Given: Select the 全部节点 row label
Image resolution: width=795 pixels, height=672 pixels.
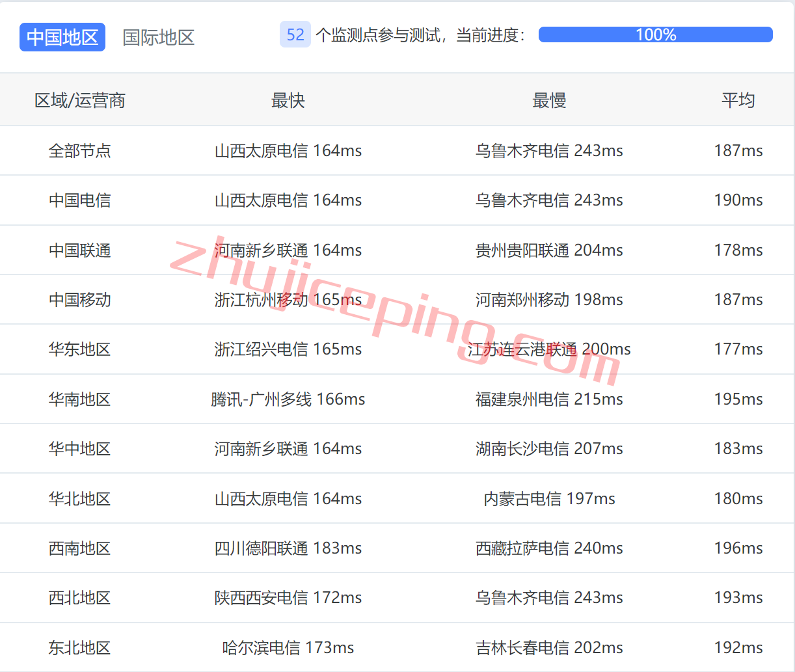Looking at the screenshot, I should pos(80,150).
